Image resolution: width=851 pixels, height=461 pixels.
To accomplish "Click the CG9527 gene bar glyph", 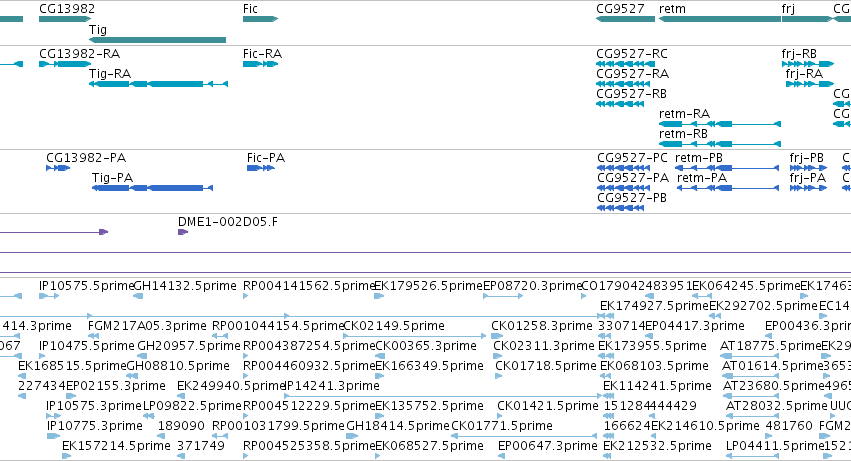I will pos(625,19).
